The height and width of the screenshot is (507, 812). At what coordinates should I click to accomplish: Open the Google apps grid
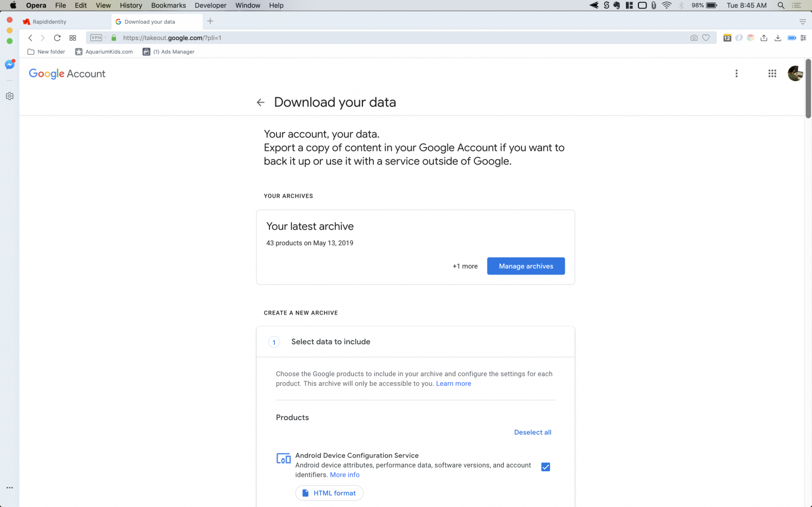pos(772,74)
